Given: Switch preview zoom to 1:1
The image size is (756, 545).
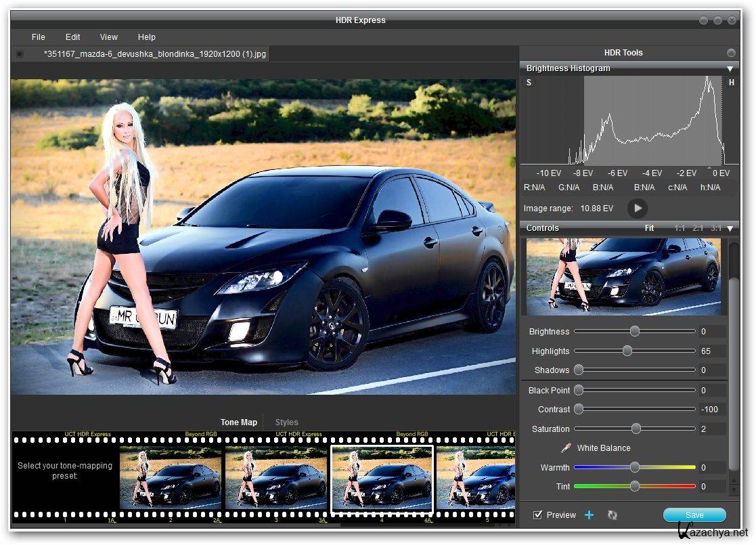Looking at the screenshot, I should point(680,228).
